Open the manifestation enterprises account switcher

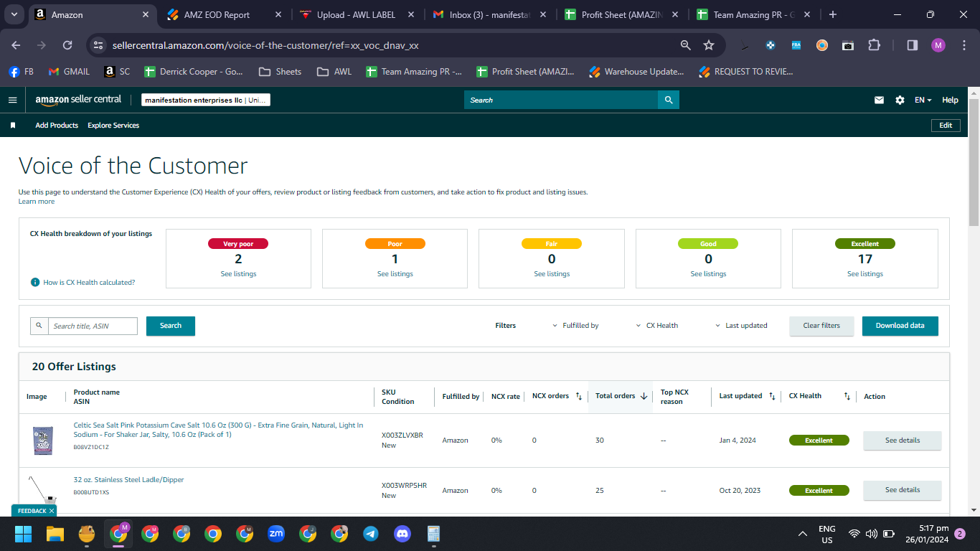[x=206, y=100]
